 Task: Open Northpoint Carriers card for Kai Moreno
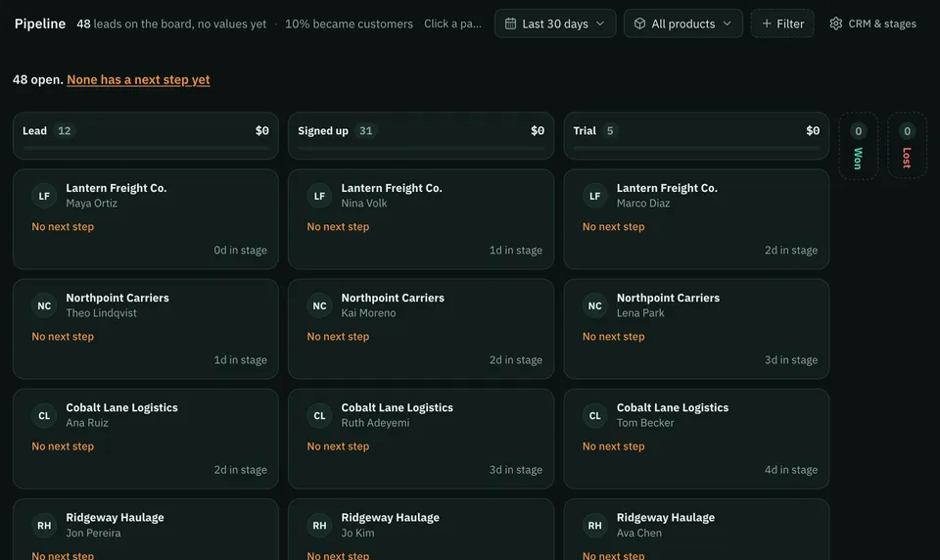point(421,329)
